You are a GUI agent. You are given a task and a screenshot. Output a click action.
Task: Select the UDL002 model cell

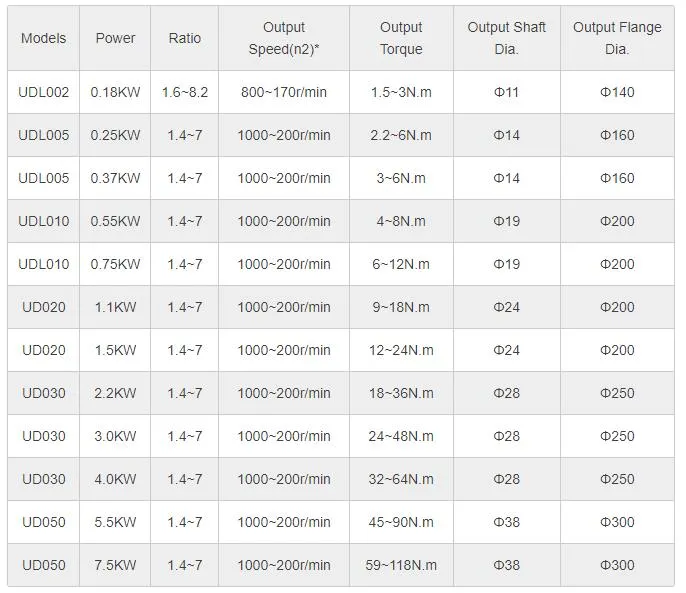coord(43,92)
